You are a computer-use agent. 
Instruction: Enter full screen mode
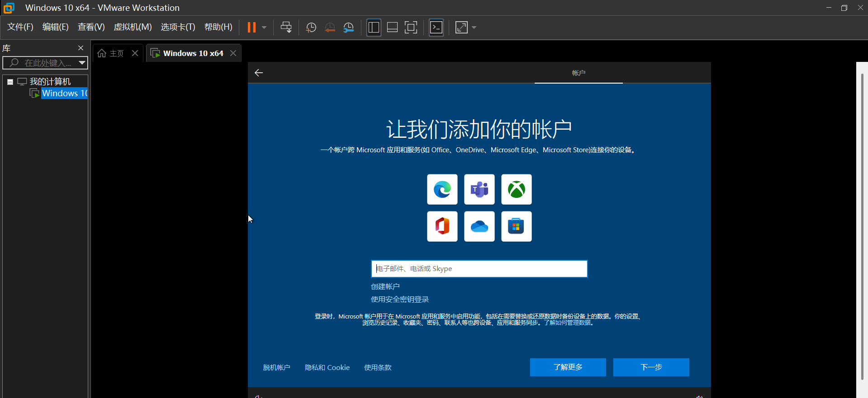point(411,28)
